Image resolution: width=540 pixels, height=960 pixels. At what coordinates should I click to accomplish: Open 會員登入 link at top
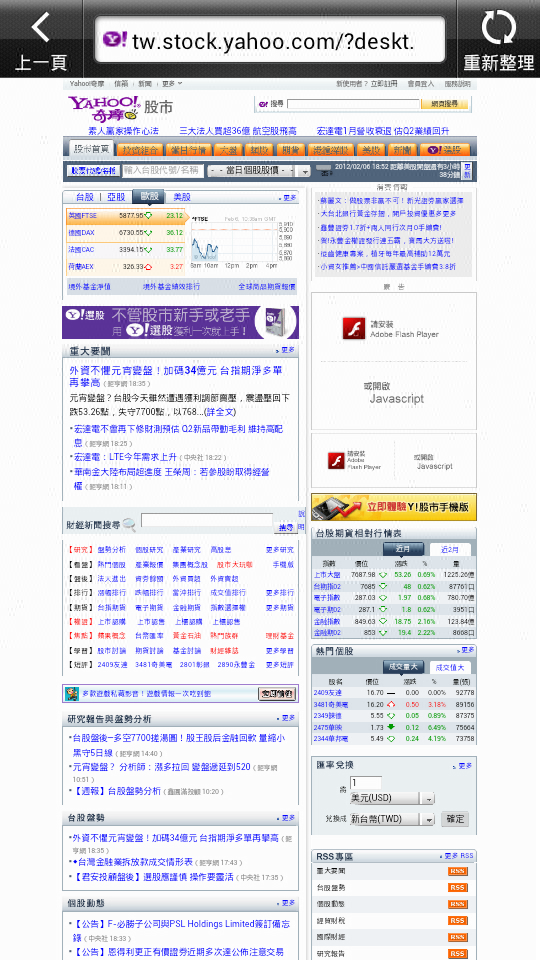click(421, 84)
